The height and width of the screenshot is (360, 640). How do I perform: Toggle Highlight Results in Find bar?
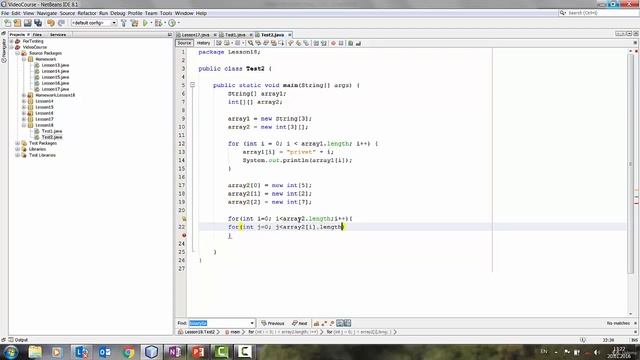tap(340, 323)
